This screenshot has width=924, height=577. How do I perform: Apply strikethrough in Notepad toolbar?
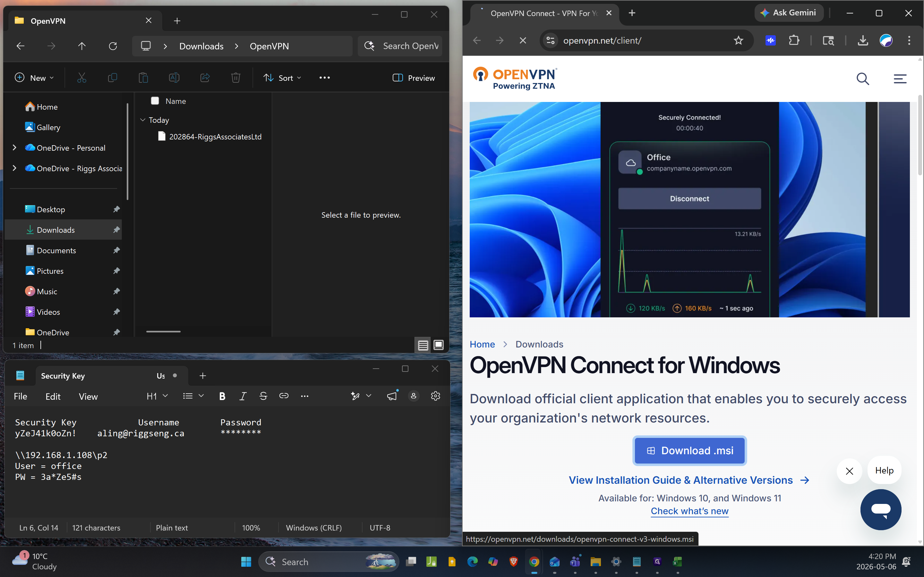[x=263, y=396]
